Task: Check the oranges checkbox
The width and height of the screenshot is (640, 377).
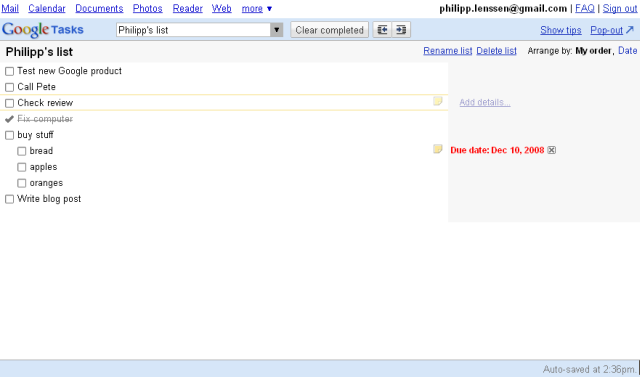Action: [22, 183]
